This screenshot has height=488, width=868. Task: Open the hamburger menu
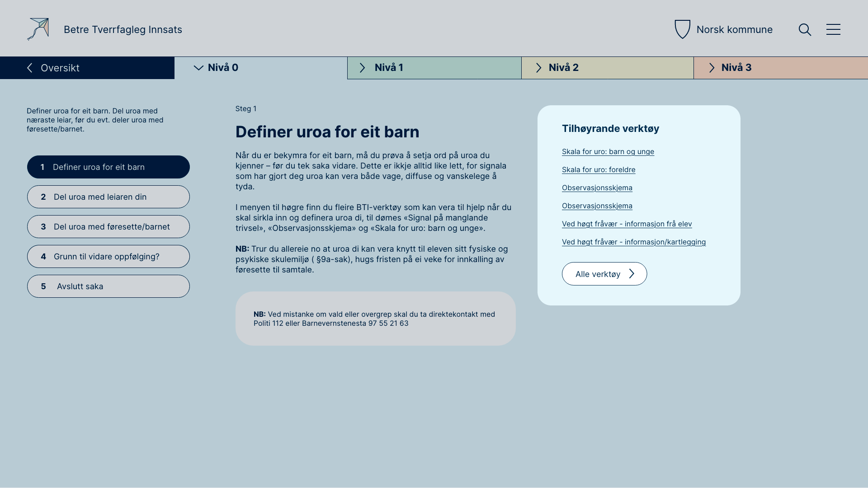click(x=833, y=30)
